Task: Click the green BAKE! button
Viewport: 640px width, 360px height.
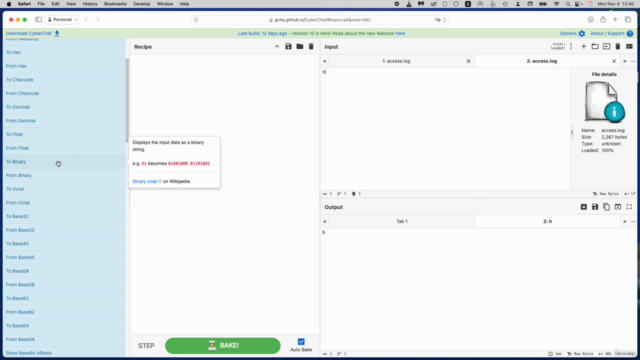Action: point(223,346)
